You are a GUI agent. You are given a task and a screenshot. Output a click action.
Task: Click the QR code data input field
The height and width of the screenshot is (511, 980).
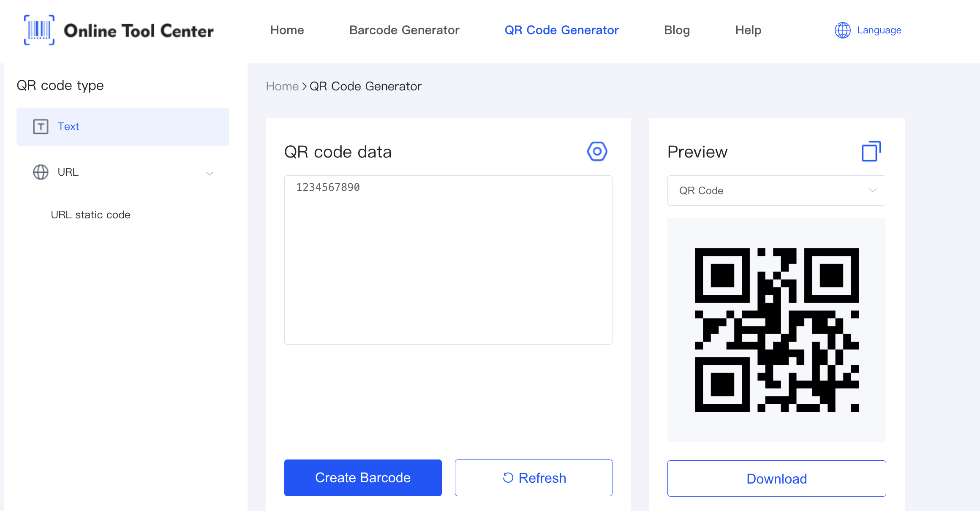tap(448, 259)
